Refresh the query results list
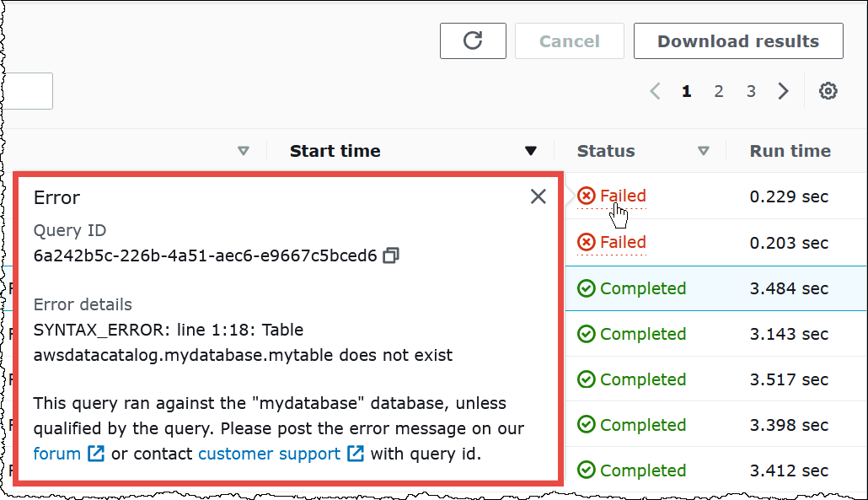Viewport: 868px width, 500px height. pos(473,40)
